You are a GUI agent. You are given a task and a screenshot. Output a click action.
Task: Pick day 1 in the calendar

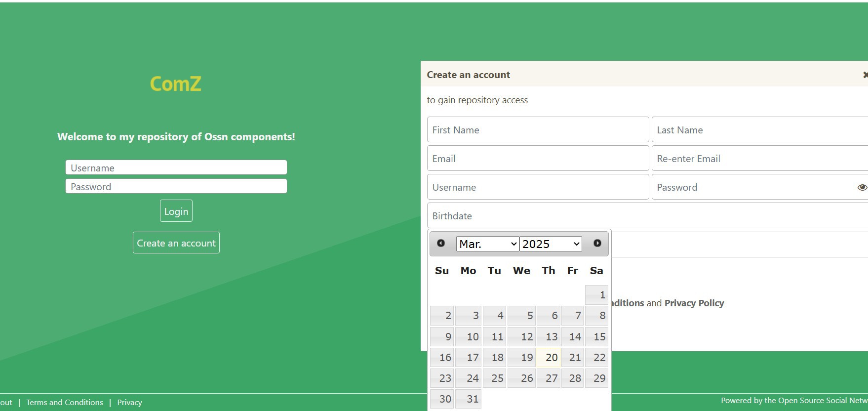pos(596,295)
